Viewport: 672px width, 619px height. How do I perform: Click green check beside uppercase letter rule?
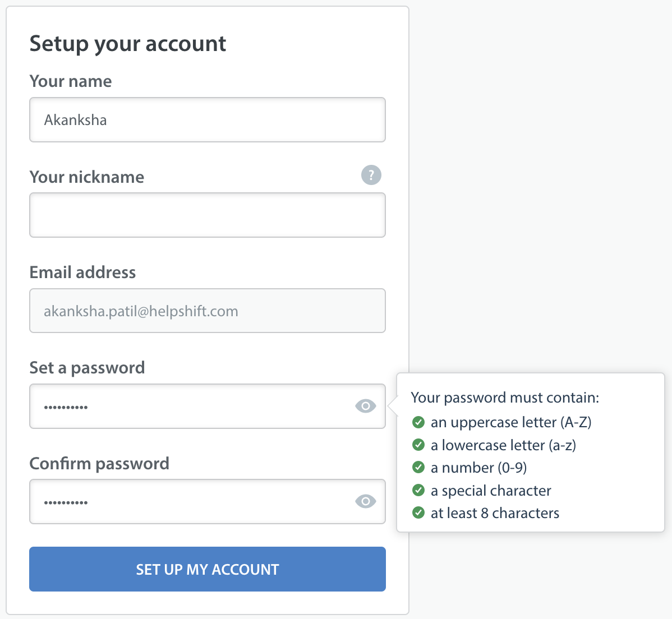(x=418, y=422)
